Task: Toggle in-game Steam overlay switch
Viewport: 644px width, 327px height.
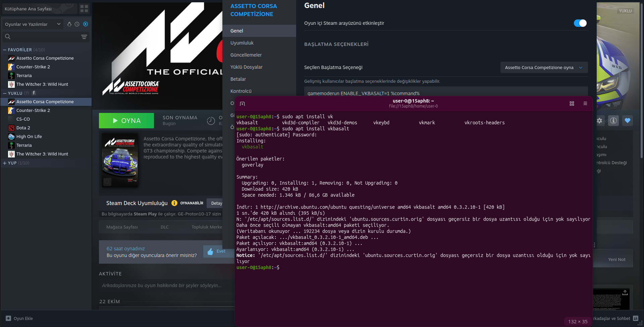Action: pos(580,23)
